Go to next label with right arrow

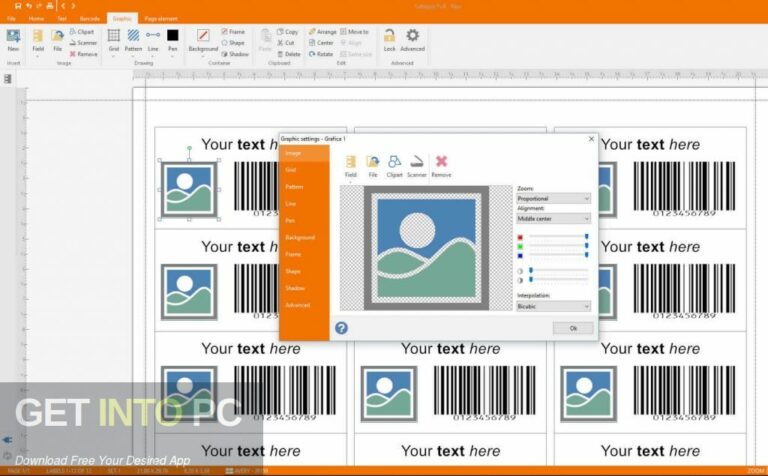coord(73,6)
